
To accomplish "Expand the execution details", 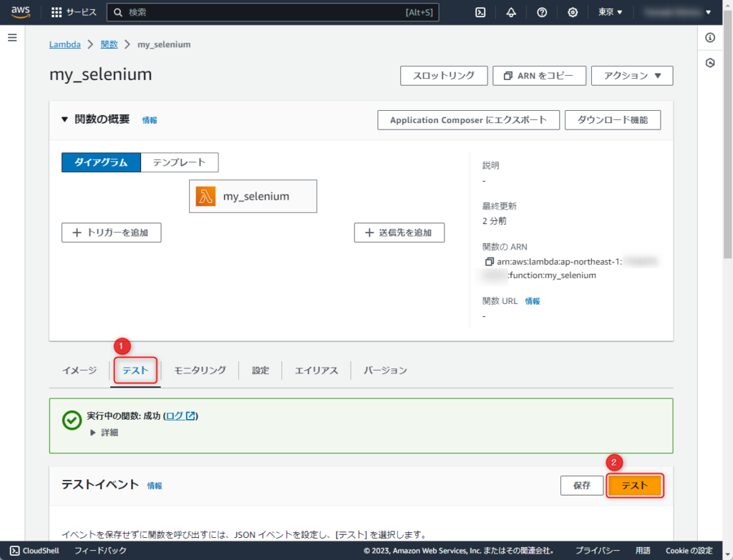I will pos(104,433).
